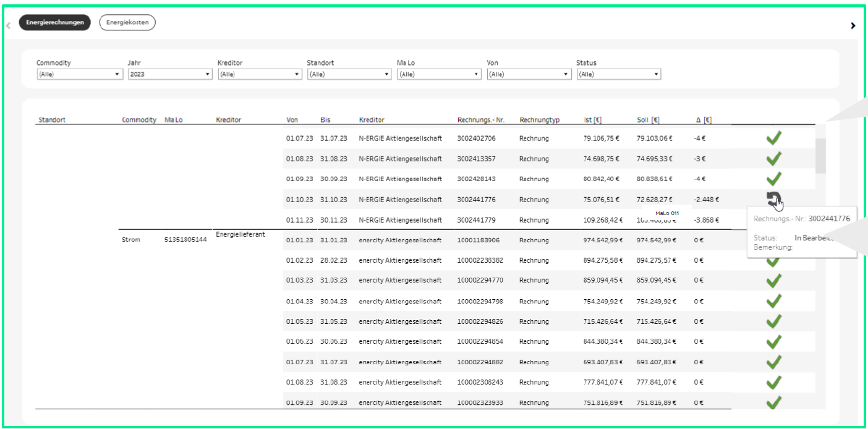
Task: Select invoice number 3002413357 in the table
Action: [476, 159]
